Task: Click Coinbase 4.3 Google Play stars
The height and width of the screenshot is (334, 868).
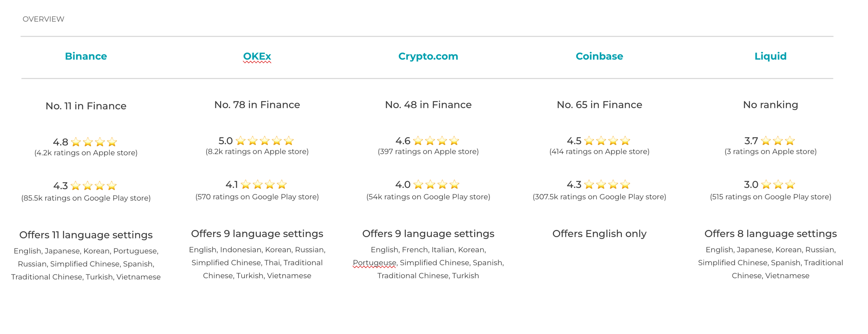Action: 607,184
